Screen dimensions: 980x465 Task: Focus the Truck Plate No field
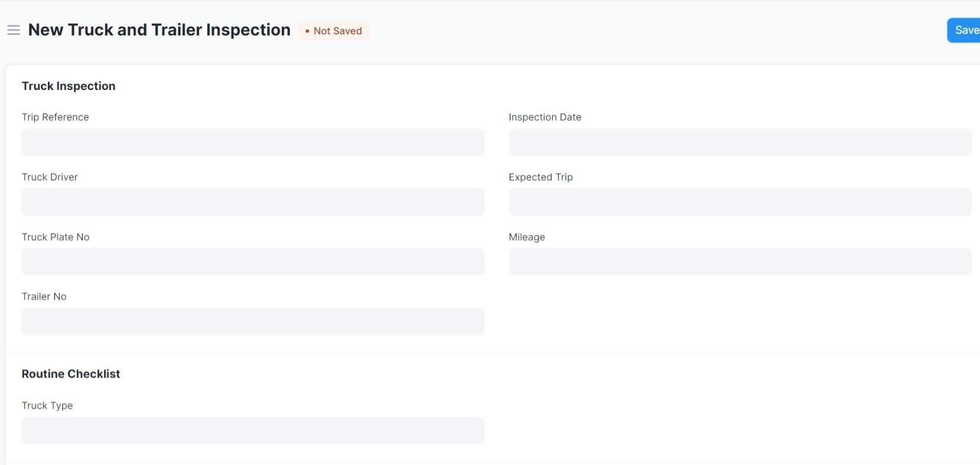(x=253, y=262)
